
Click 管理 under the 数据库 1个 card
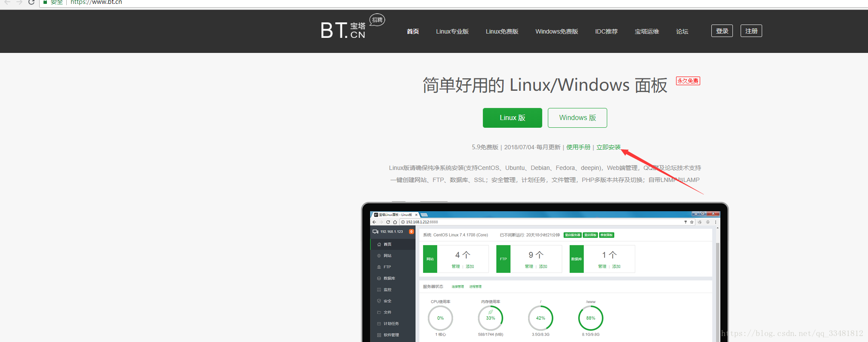(x=602, y=266)
